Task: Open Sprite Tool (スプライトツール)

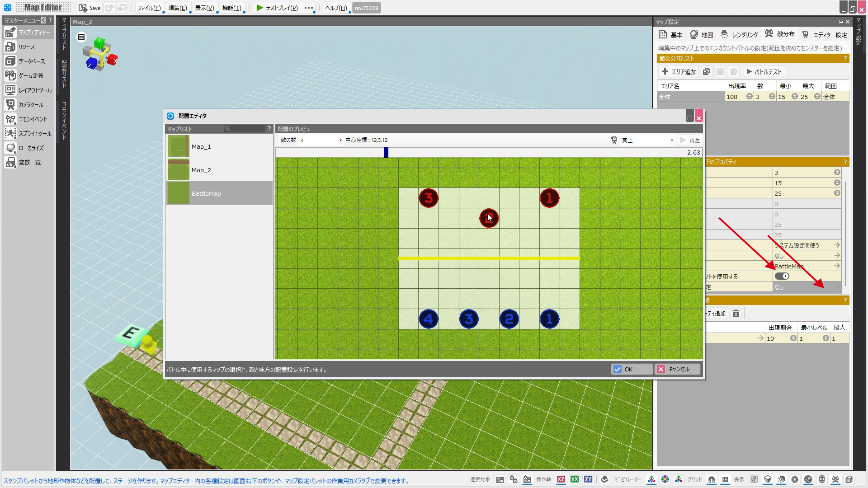Action: pyautogui.click(x=27, y=133)
